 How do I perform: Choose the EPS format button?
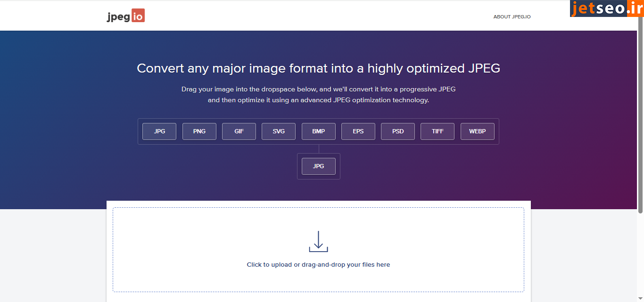[358, 131]
